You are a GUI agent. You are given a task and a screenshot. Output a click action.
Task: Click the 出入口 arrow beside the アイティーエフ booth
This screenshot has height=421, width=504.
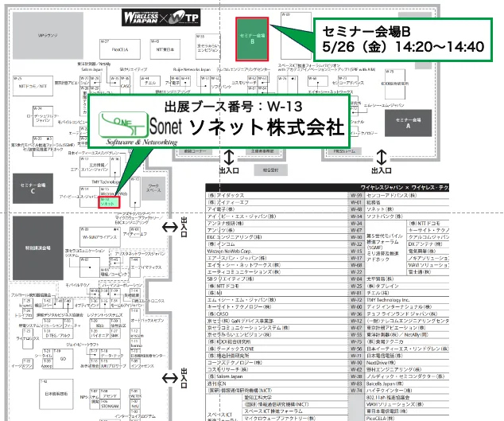pos(169,228)
